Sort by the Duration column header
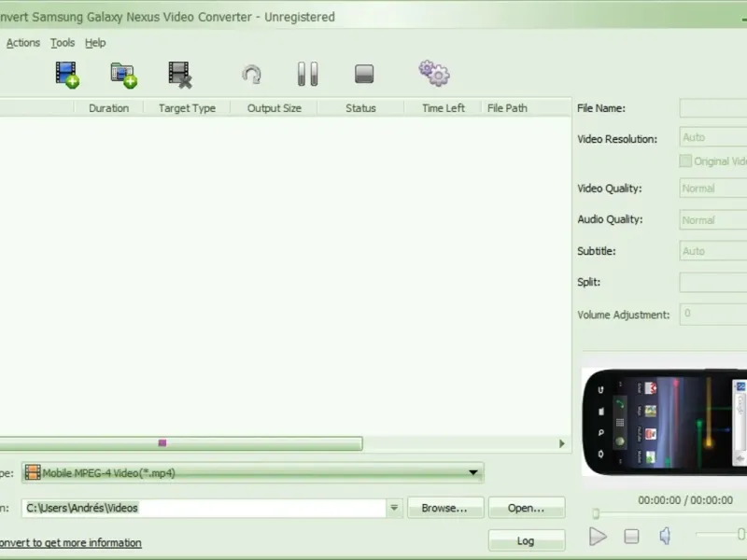747x560 pixels. click(x=108, y=108)
